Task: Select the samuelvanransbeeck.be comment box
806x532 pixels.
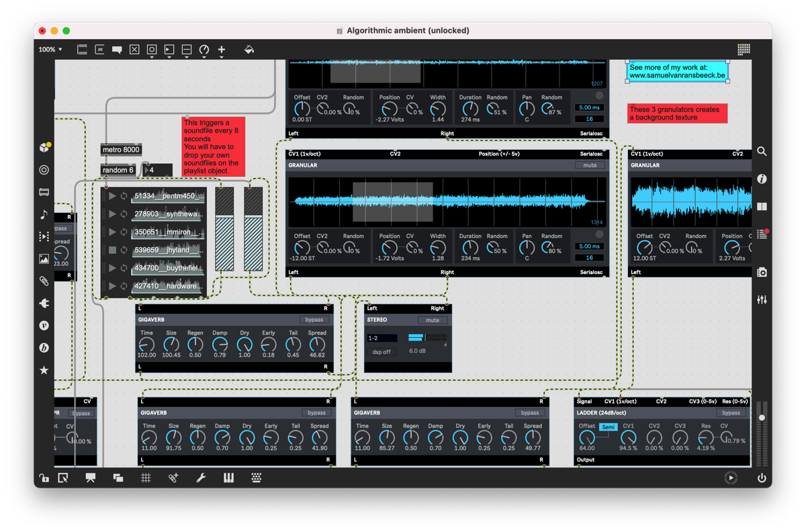Action: click(677, 72)
